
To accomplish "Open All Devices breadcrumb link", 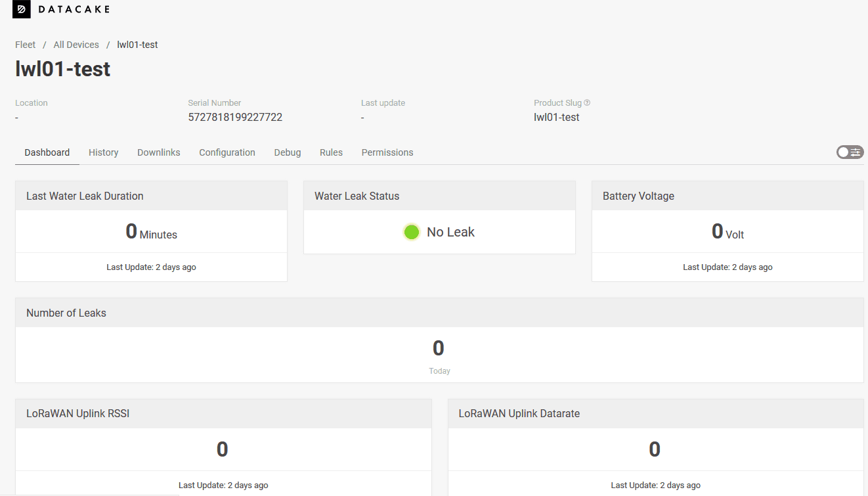I will 76,45.
